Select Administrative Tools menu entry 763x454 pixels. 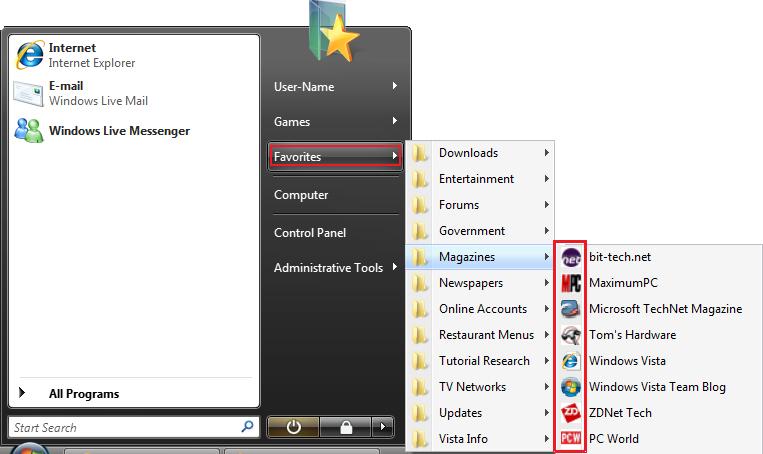click(335, 268)
